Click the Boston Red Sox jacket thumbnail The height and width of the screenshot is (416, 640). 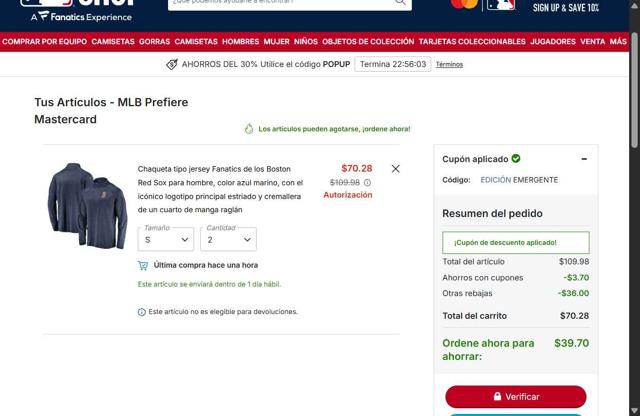[x=87, y=206]
